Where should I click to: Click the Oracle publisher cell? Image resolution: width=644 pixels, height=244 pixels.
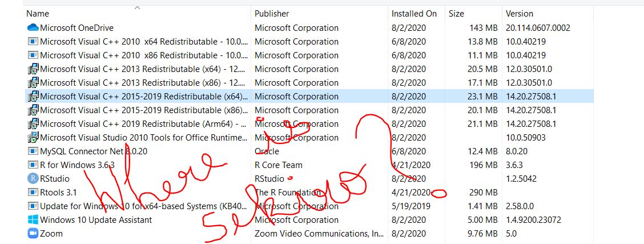pyautogui.click(x=267, y=151)
